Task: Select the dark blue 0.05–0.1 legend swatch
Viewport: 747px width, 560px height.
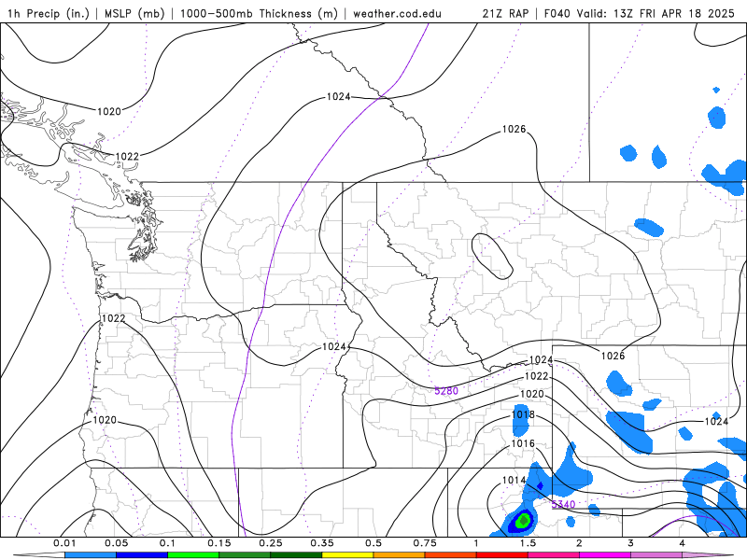Action: pos(142,555)
